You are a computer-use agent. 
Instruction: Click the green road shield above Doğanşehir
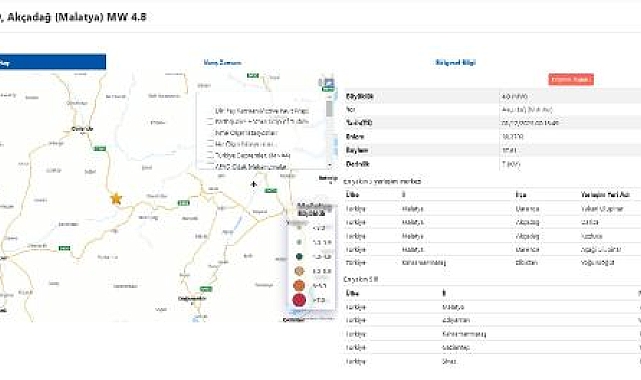tap(206, 289)
